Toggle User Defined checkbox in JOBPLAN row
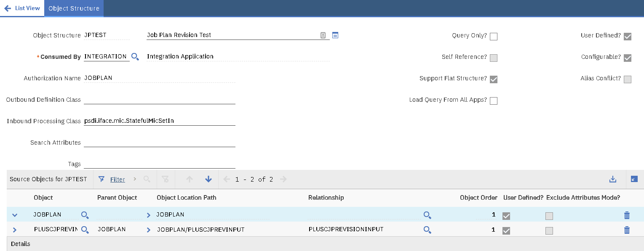644x251 pixels. (506, 216)
